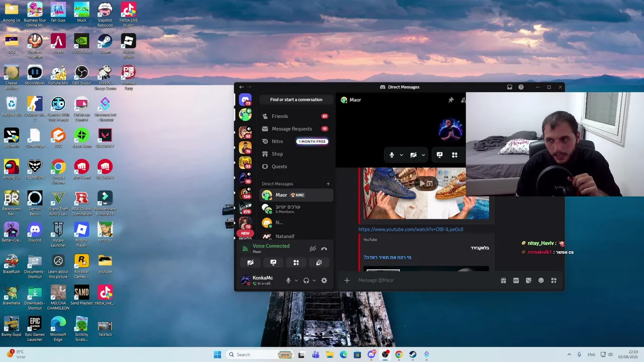Select the Recycle Bin desktop icon

coord(11,107)
